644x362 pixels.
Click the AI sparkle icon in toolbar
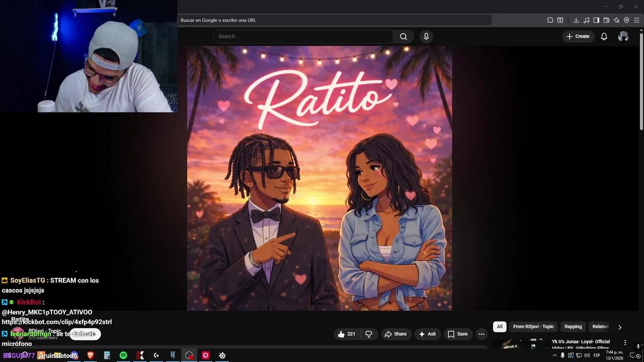coord(616,20)
